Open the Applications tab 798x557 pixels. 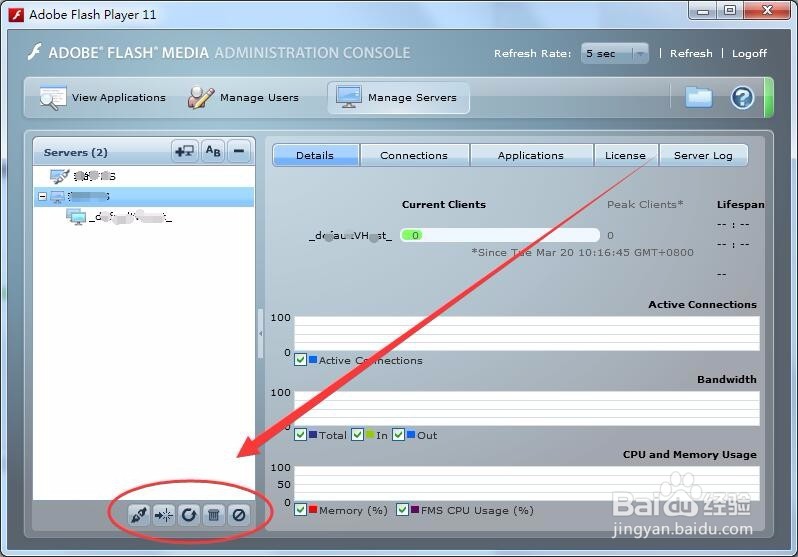tap(531, 155)
